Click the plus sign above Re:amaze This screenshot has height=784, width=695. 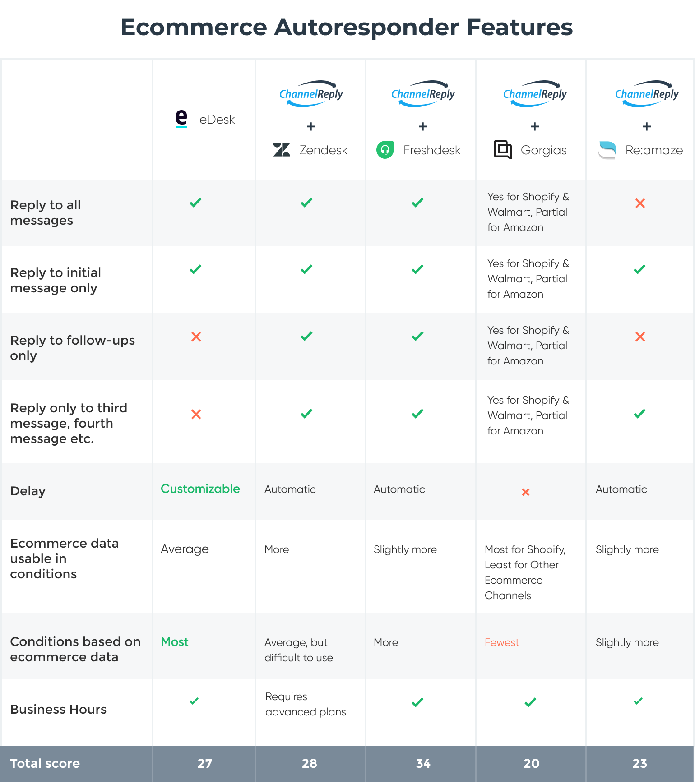click(x=647, y=126)
